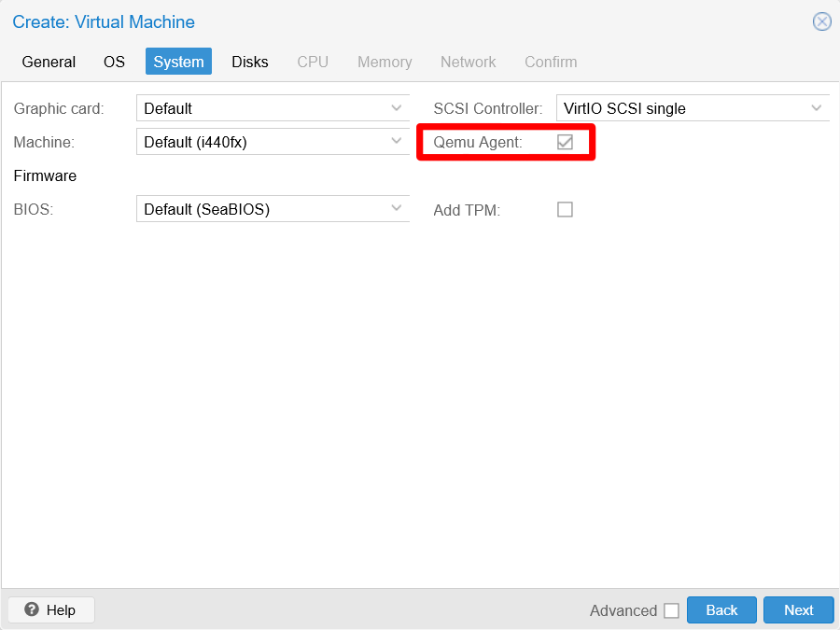Viewport: 840px width, 630px height.
Task: Select the Default graphic card field
Action: 261,108
